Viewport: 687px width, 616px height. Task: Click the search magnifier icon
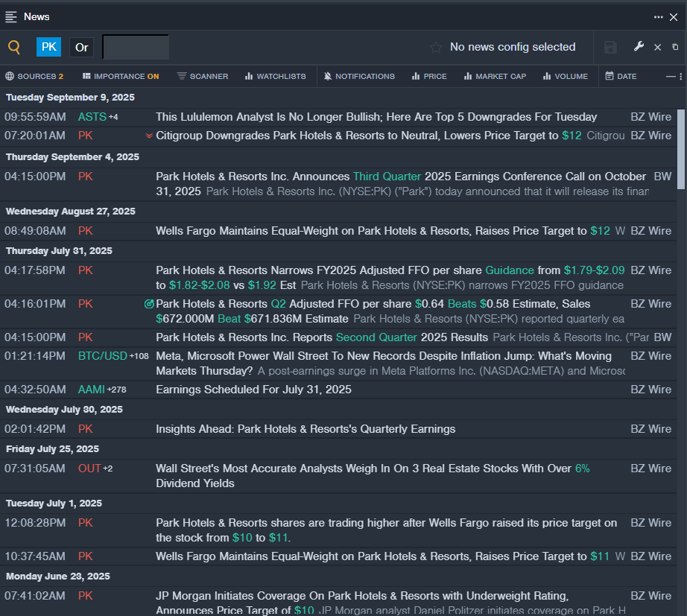tap(14, 47)
